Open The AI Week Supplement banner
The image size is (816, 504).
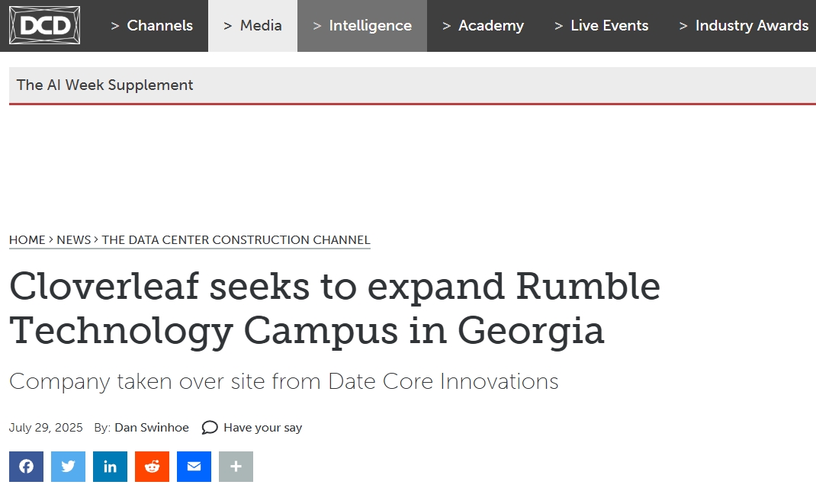pyautogui.click(x=412, y=85)
